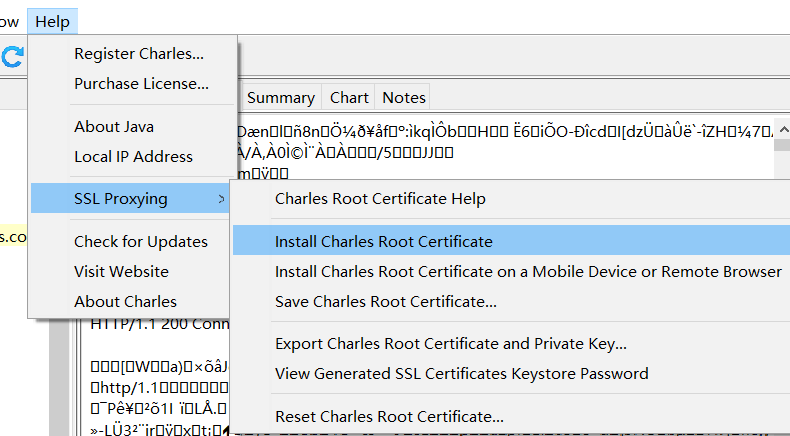Choose Save Charles Root Certificate...

pos(511,301)
